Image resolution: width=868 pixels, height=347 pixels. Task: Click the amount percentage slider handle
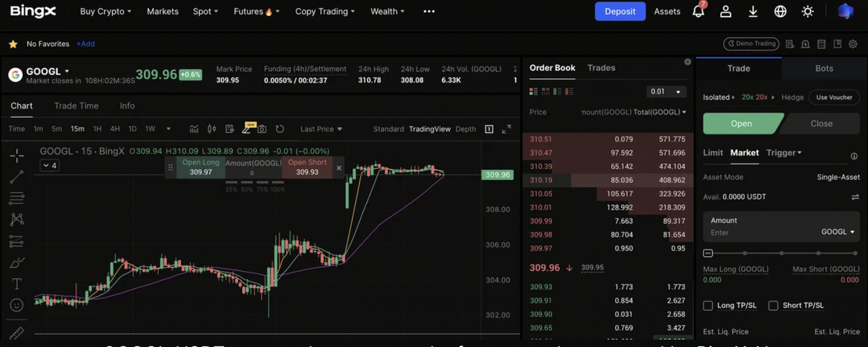coord(708,253)
